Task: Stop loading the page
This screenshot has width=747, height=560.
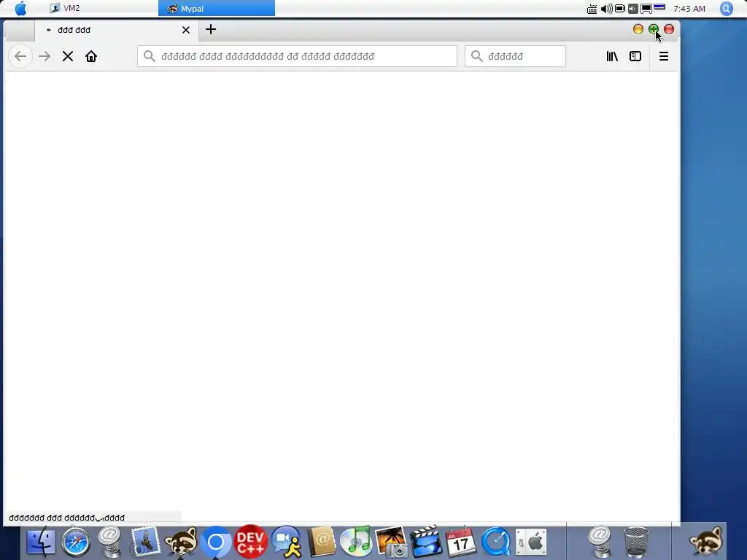Action: pos(68,56)
